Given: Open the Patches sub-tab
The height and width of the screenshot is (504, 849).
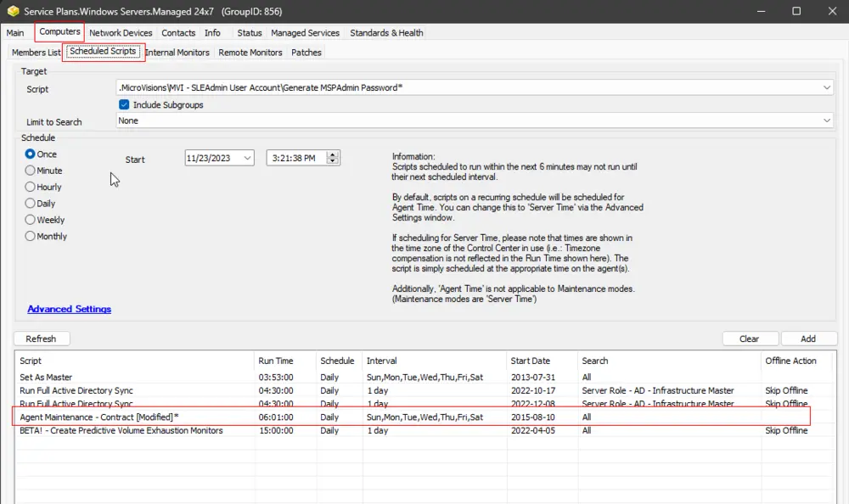Looking at the screenshot, I should click(x=306, y=53).
